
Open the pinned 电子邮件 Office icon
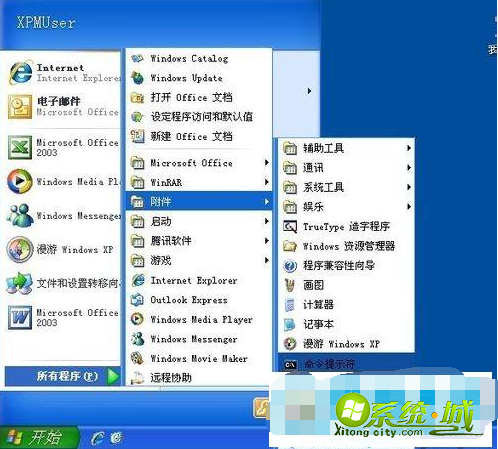pos(20,106)
